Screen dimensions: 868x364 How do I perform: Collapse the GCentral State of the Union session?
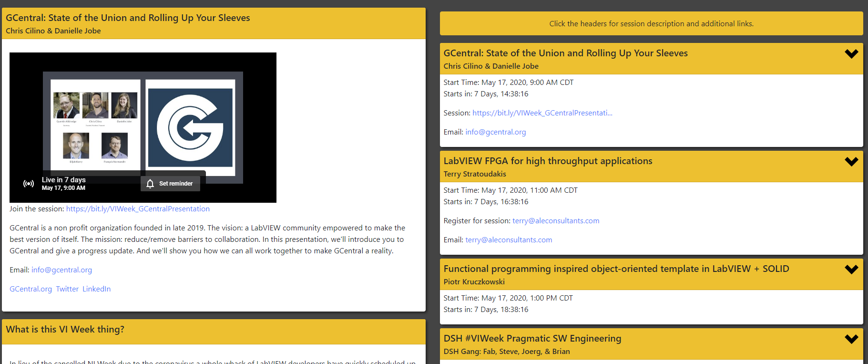(x=851, y=54)
